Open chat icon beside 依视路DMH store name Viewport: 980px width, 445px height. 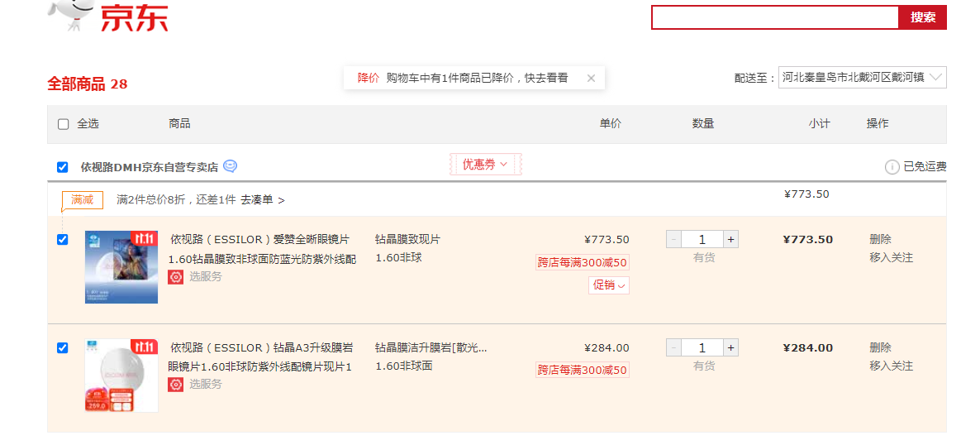tap(230, 166)
